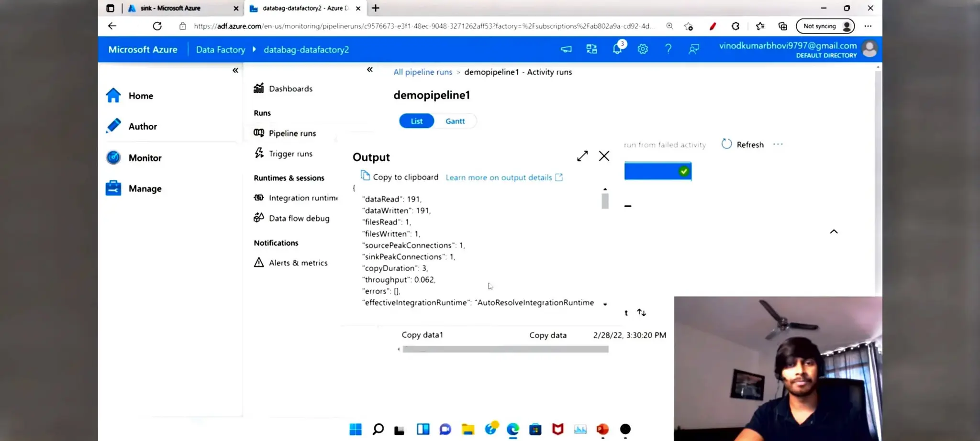This screenshot has height=441, width=980.
Task: Open the Author pencil section
Action: (x=132, y=126)
